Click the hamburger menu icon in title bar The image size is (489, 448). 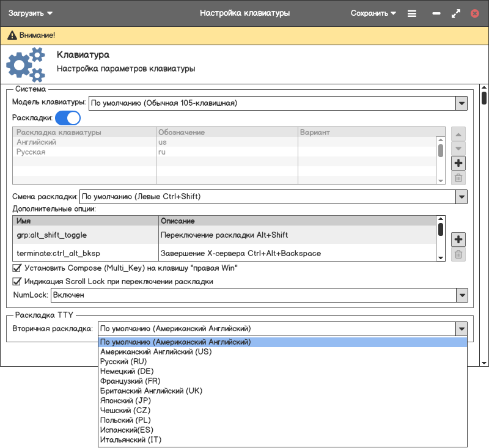click(412, 13)
